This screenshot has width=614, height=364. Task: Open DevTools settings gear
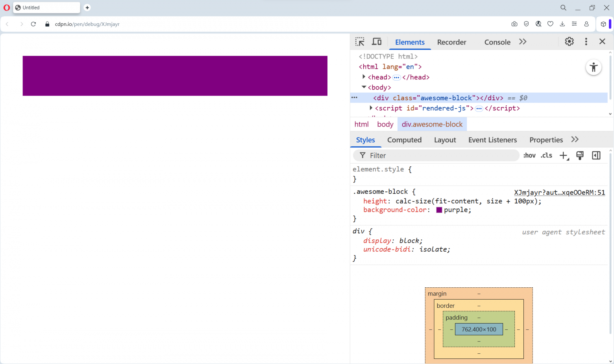pos(569,41)
